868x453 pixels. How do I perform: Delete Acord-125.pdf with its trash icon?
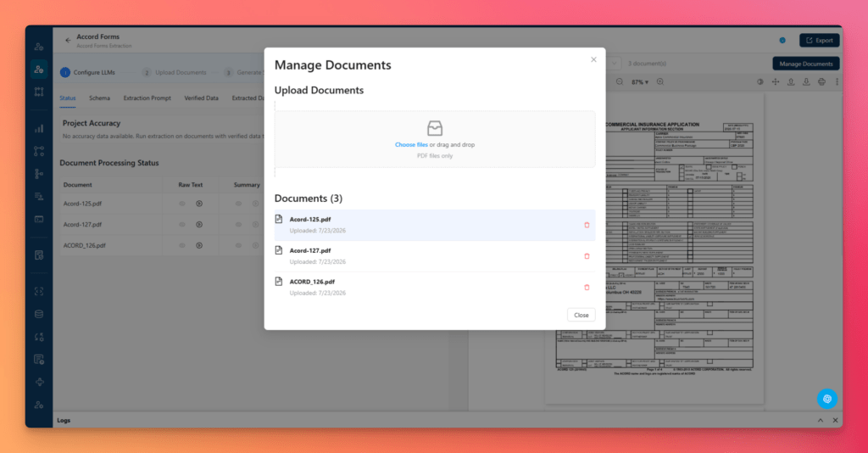[x=587, y=225]
